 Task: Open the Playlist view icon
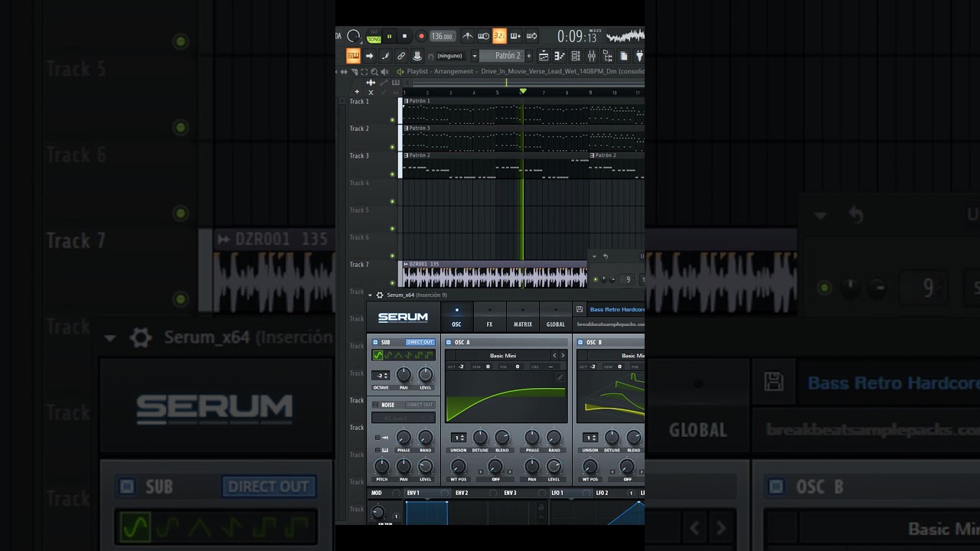544,56
